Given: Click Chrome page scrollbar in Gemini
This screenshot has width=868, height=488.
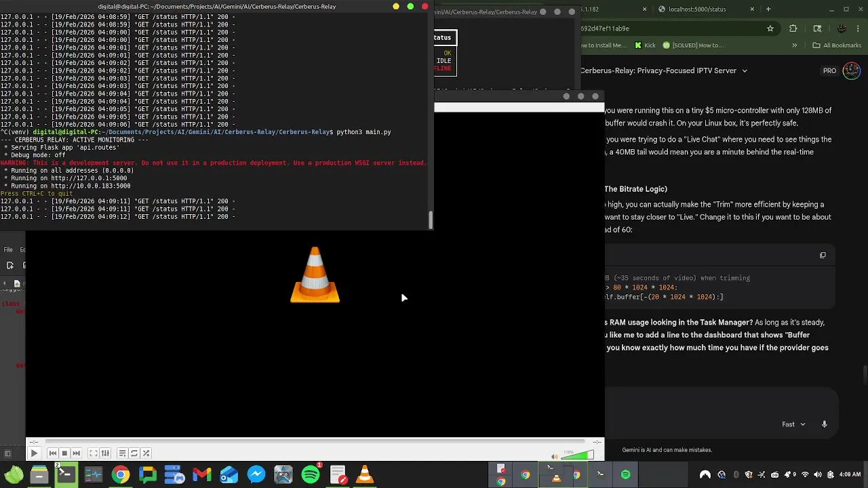Looking at the screenshot, I should click(865, 374).
